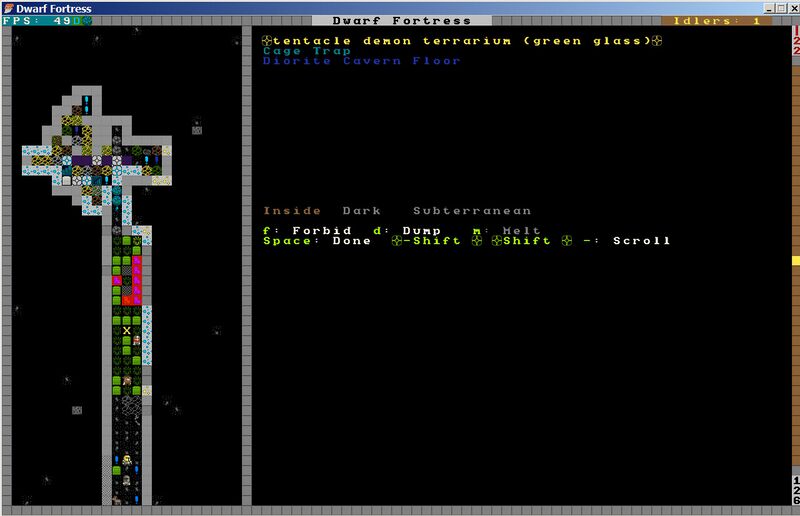The width and height of the screenshot is (800, 516).
Task: Click the yellow depth marker on the right edge
Action: 796,260
